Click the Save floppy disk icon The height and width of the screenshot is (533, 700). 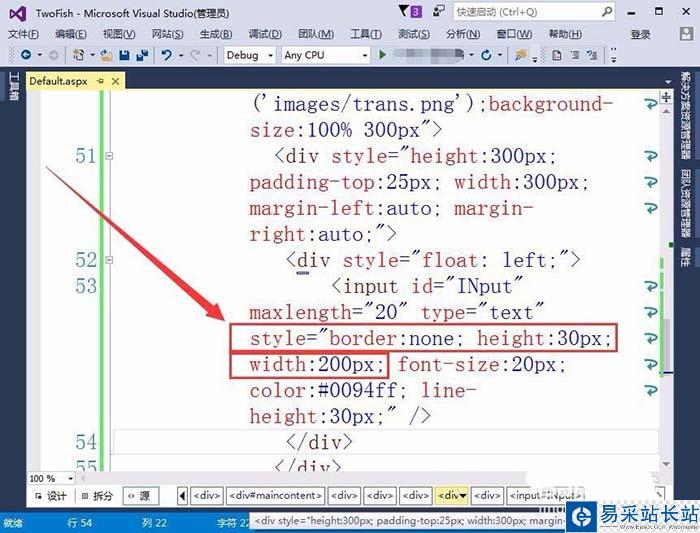point(125,55)
